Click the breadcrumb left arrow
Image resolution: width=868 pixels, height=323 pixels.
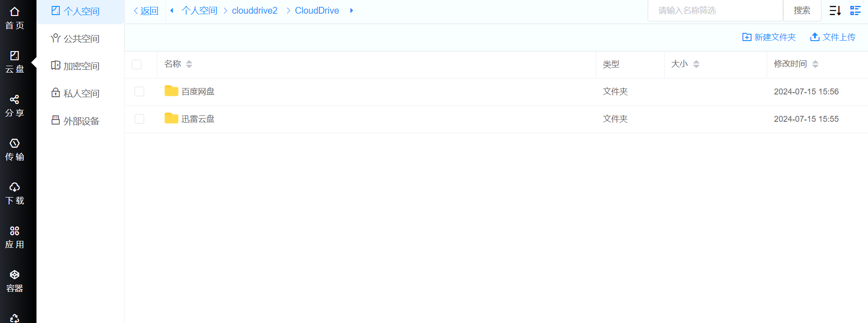[172, 10]
